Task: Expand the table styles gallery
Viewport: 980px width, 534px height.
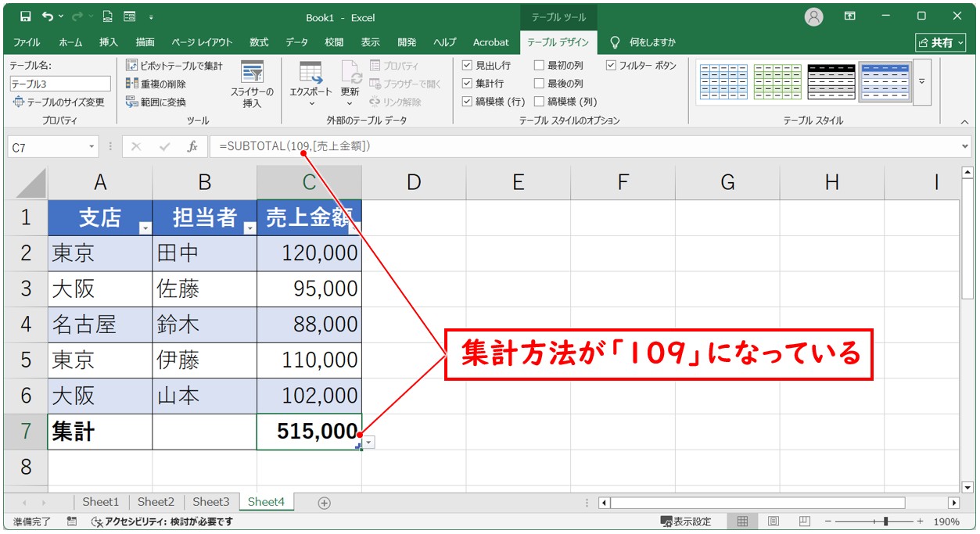Action: tap(921, 81)
